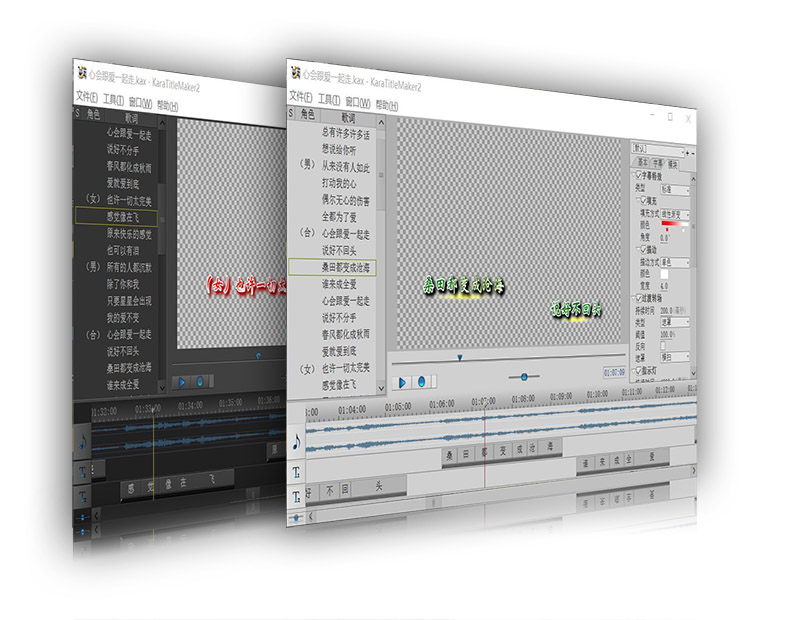Click the play button in the front window

point(402,382)
